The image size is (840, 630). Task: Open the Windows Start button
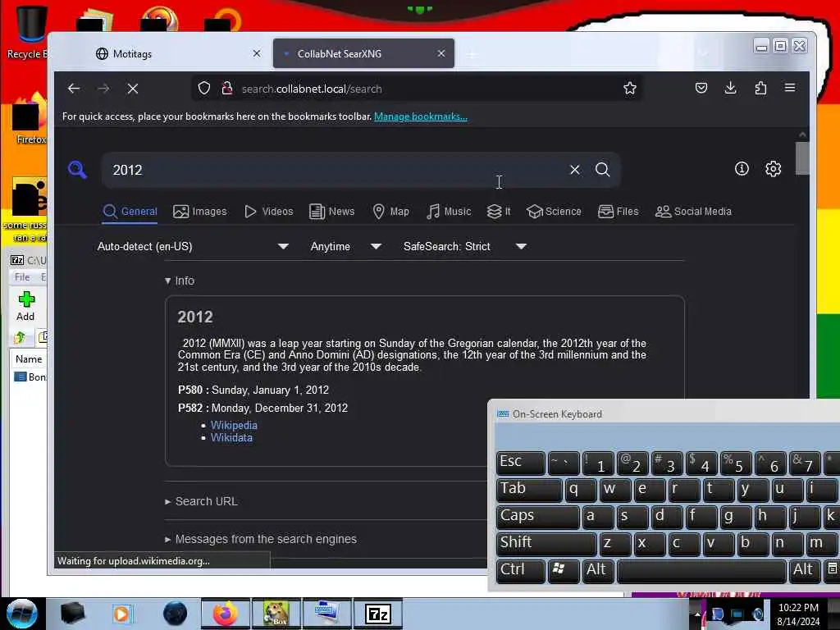pyautogui.click(x=22, y=614)
